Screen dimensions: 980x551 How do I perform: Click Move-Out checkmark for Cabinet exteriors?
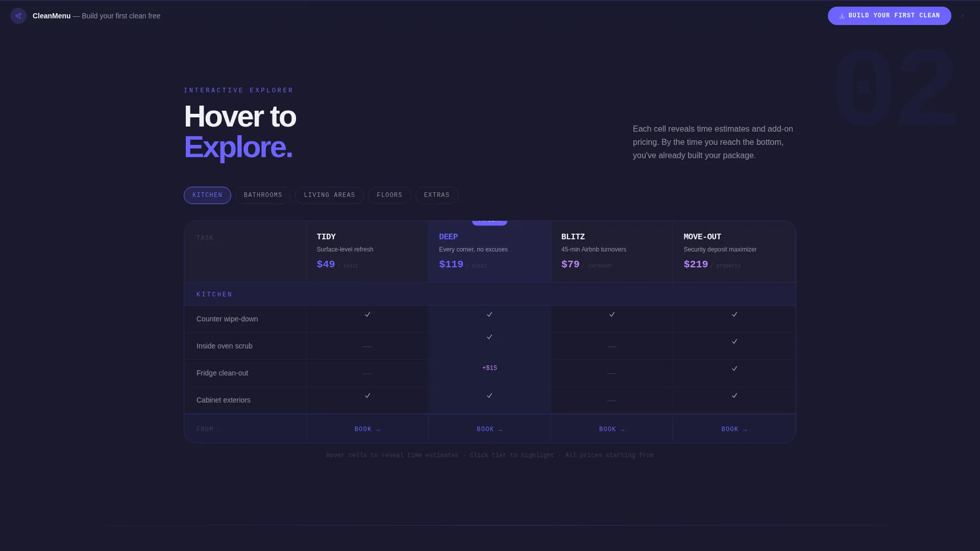(x=734, y=396)
